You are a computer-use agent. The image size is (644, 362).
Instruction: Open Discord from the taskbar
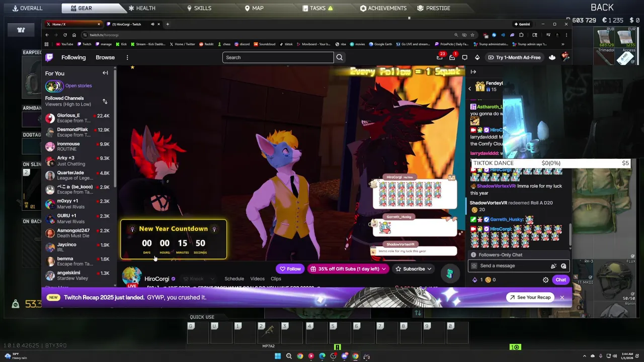[x=344, y=356]
